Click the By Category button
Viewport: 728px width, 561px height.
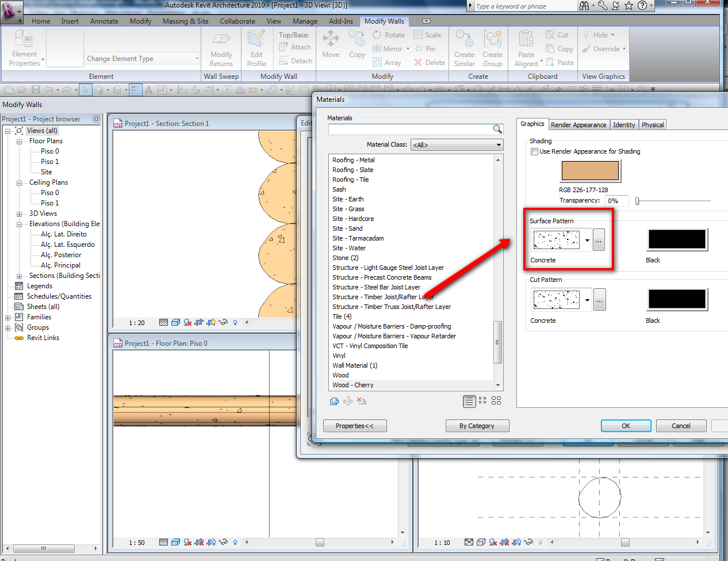click(x=477, y=426)
